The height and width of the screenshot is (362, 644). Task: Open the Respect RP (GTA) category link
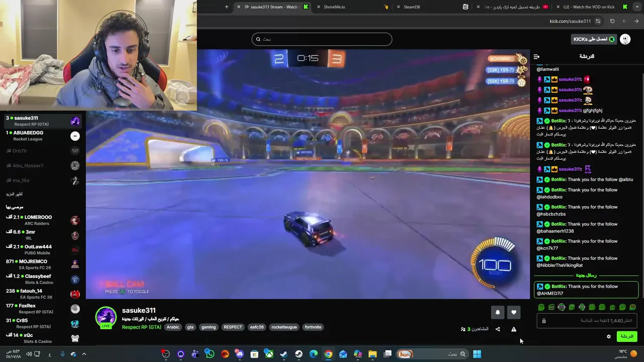(141, 327)
